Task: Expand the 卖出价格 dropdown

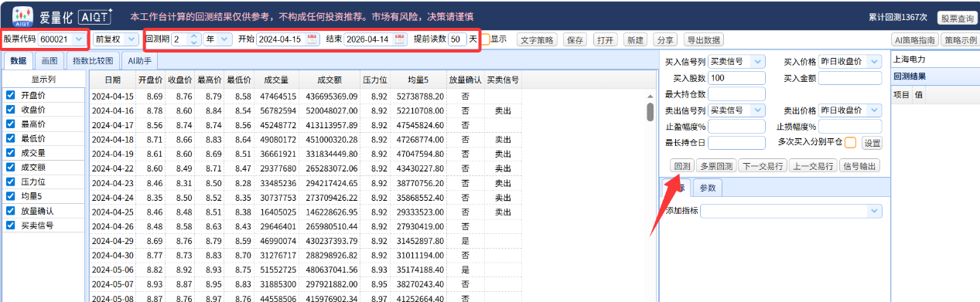Action: pos(874,110)
